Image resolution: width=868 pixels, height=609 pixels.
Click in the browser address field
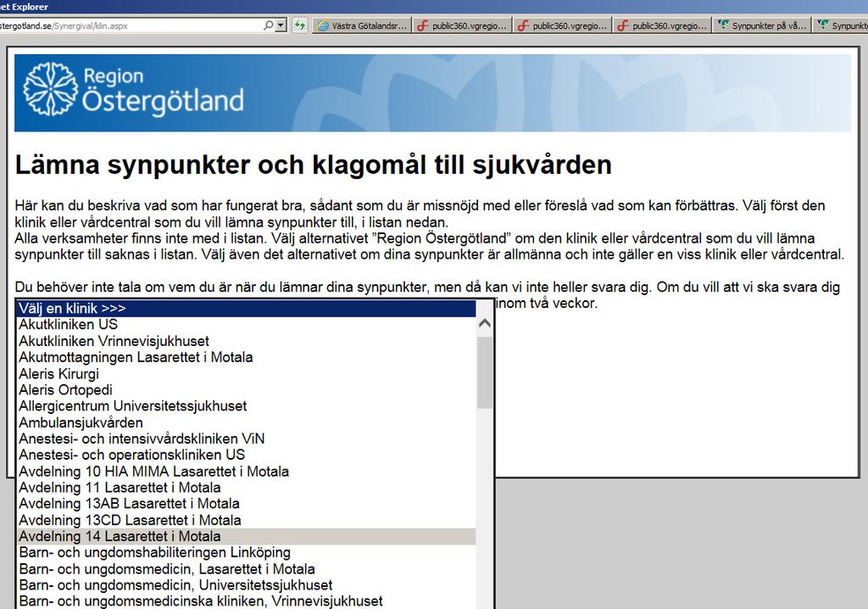click(130, 25)
